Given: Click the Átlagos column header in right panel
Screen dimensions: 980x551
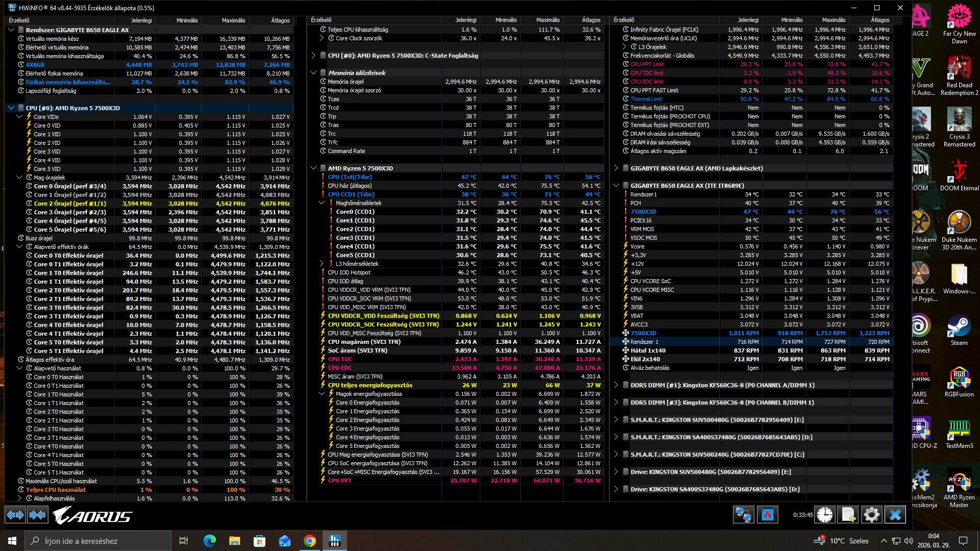Looking at the screenshot, I should point(879,20).
